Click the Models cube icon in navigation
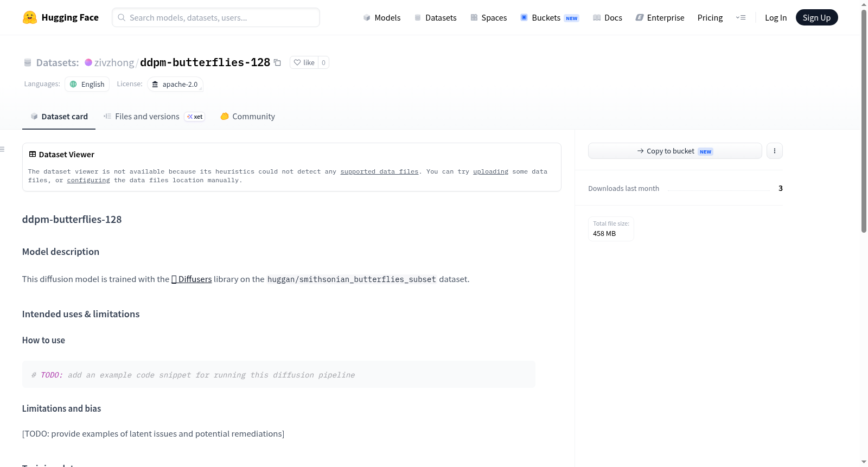The image size is (868, 467). pyautogui.click(x=367, y=17)
